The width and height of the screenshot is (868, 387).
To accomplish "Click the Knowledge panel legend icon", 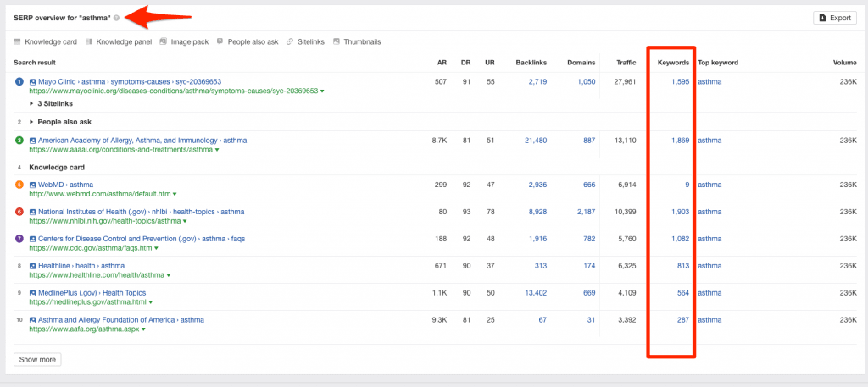I will (88, 41).
